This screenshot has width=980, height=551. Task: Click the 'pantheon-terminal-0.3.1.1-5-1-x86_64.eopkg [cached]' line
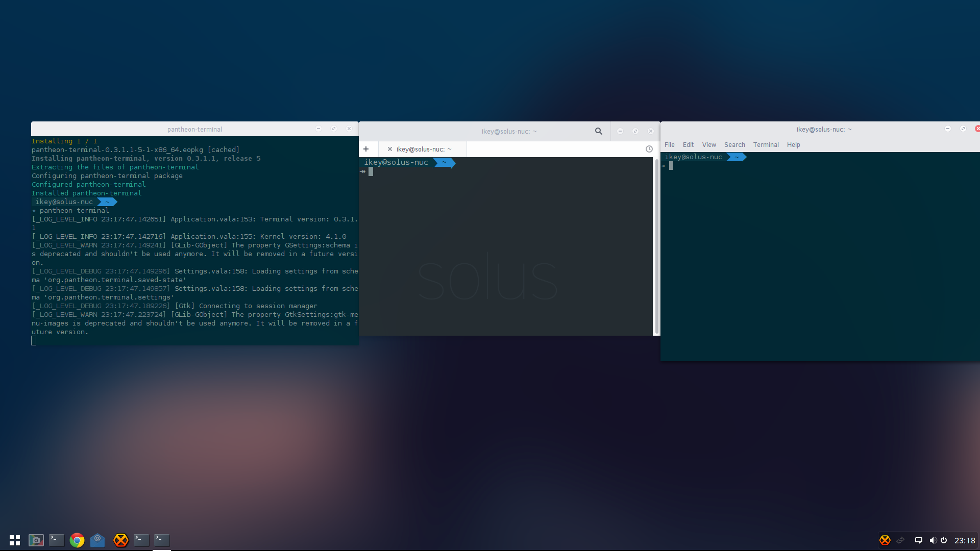click(136, 150)
